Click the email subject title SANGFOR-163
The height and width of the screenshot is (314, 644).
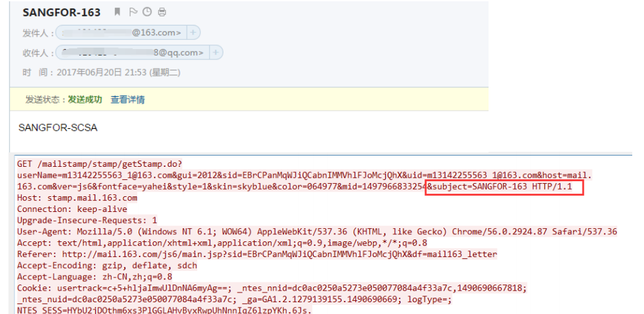coord(61,12)
